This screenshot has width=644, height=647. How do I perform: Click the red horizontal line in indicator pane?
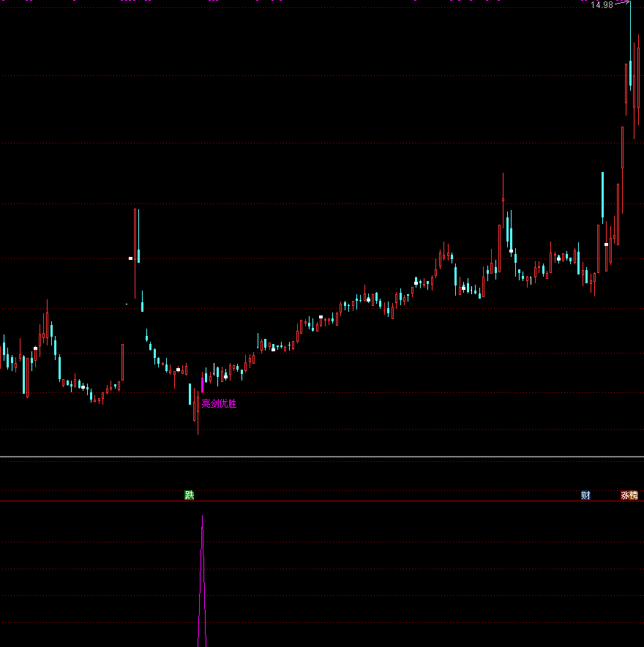[x=322, y=501]
